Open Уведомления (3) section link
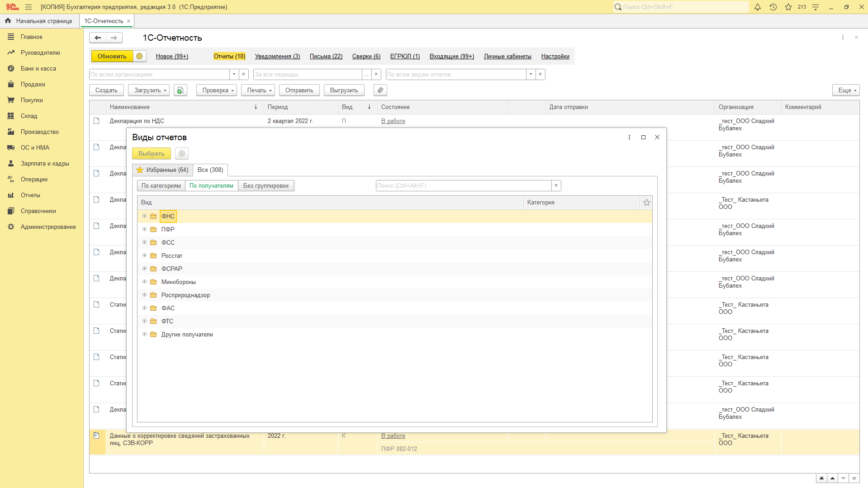The width and height of the screenshot is (868, 488). (x=277, y=57)
